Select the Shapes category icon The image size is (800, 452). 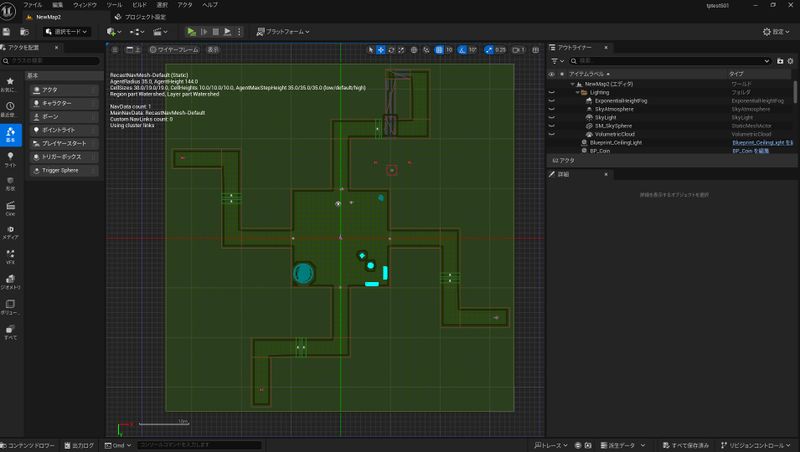pyautogui.click(x=10, y=184)
